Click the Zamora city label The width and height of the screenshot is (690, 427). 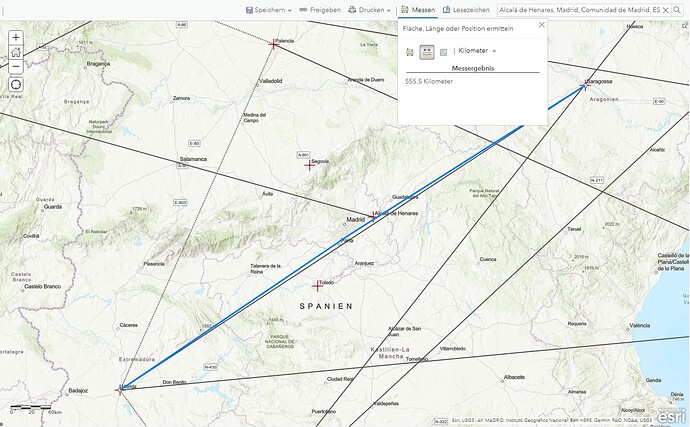[x=181, y=98]
